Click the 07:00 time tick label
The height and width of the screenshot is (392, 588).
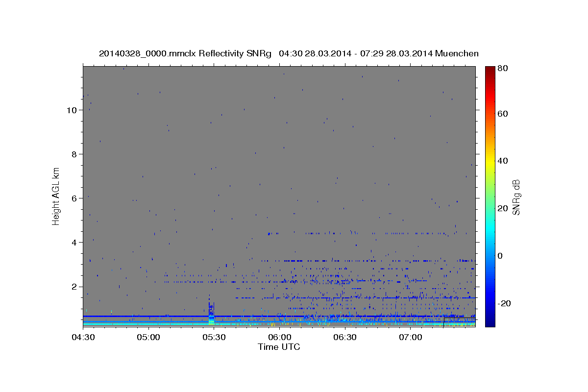(x=410, y=337)
